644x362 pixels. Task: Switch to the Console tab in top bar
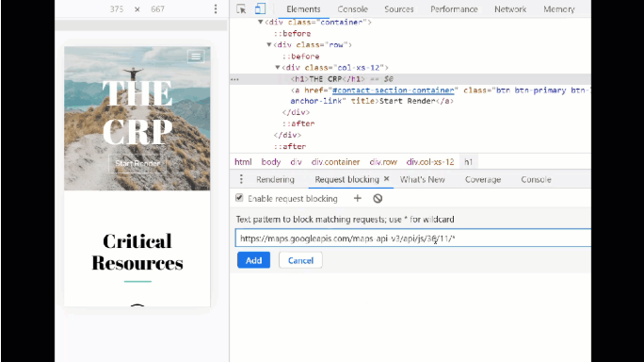tap(352, 9)
